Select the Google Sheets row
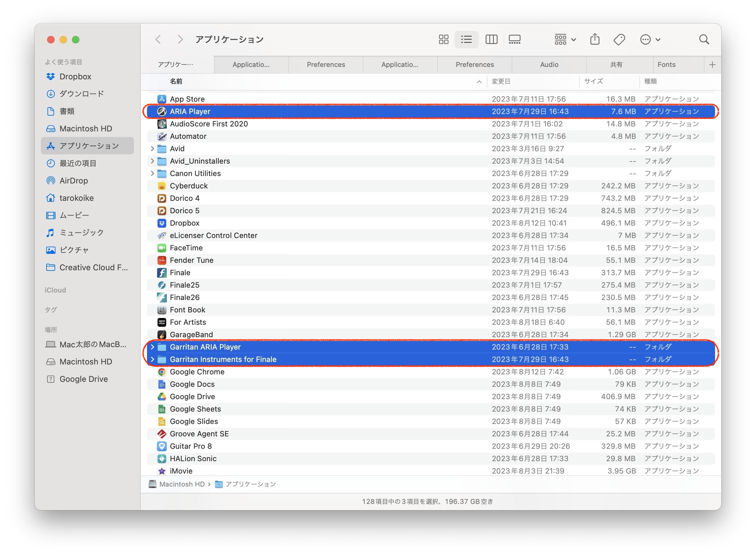Screen dimensions: 756x556 click(431, 409)
